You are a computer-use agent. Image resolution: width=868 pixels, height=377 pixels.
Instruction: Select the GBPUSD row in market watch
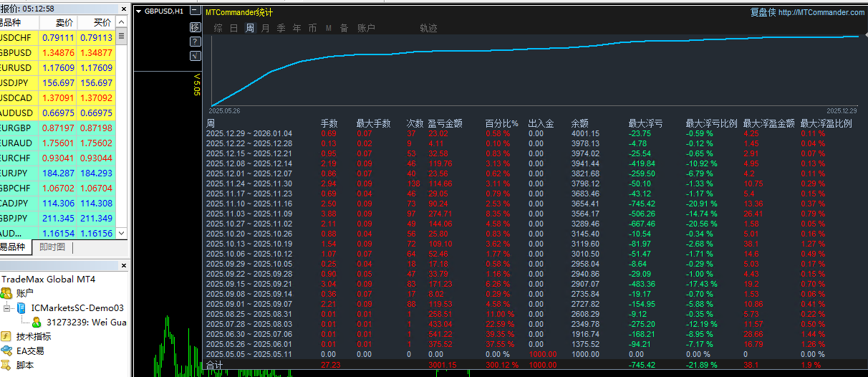pyautogui.click(x=57, y=53)
